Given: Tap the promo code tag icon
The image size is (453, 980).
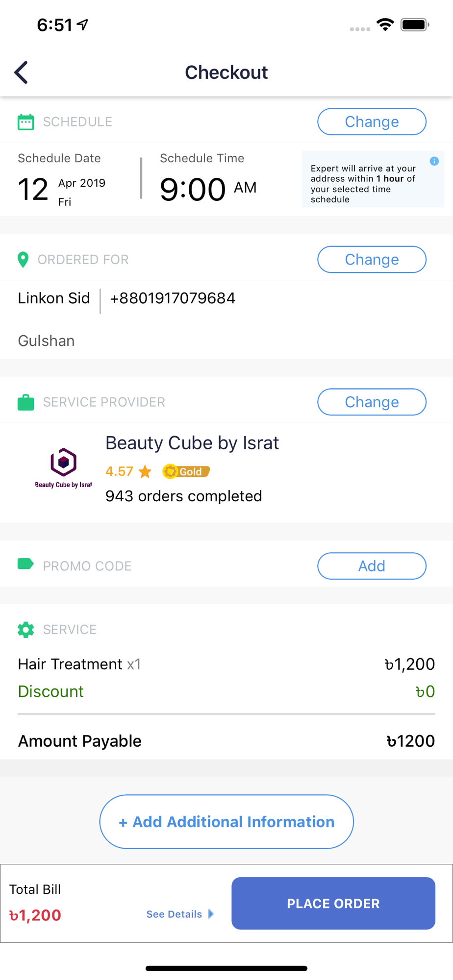Looking at the screenshot, I should [25, 564].
